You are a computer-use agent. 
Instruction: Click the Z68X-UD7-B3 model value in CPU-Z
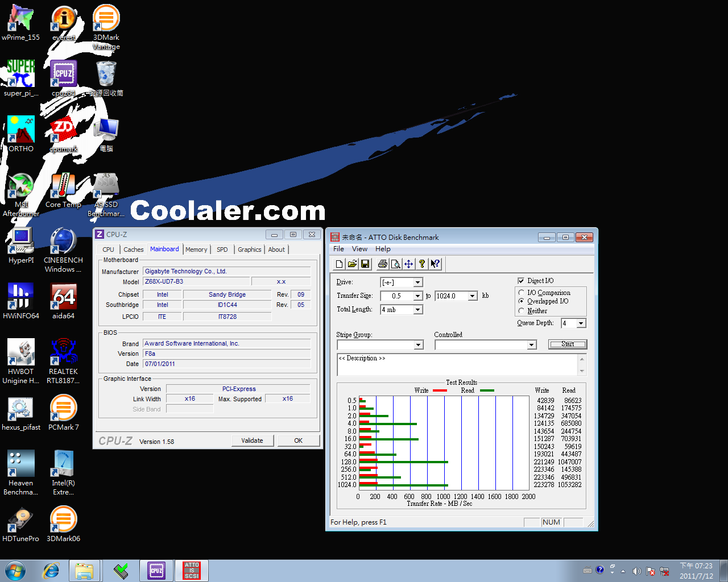196,281
